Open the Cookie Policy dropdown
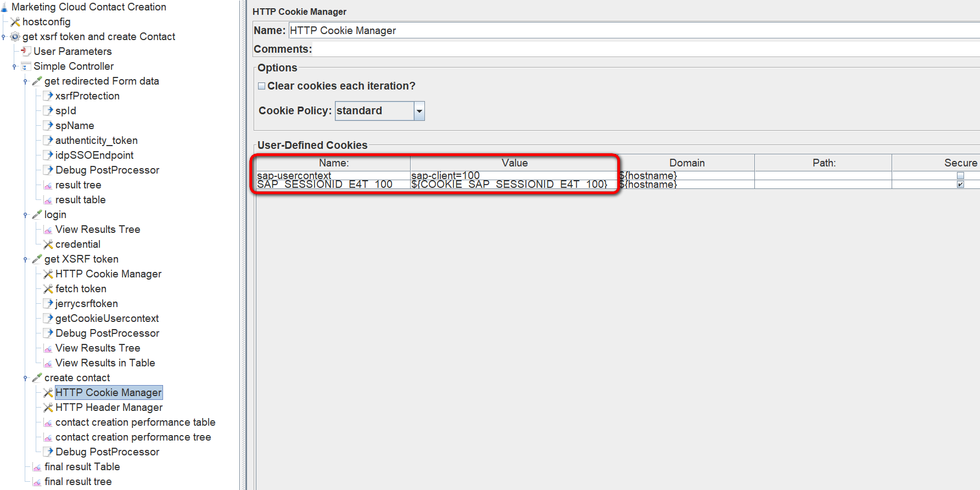 point(419,111)
